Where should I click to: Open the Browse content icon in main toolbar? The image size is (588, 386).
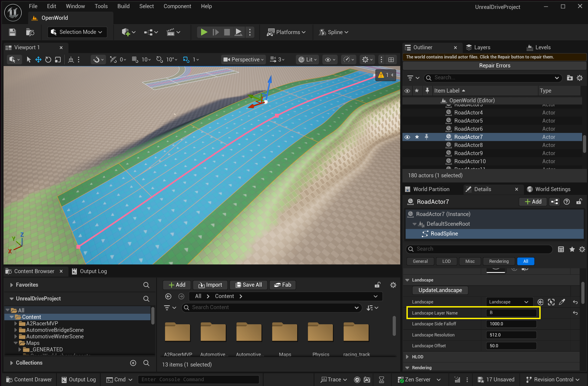(x=30, y=32)
